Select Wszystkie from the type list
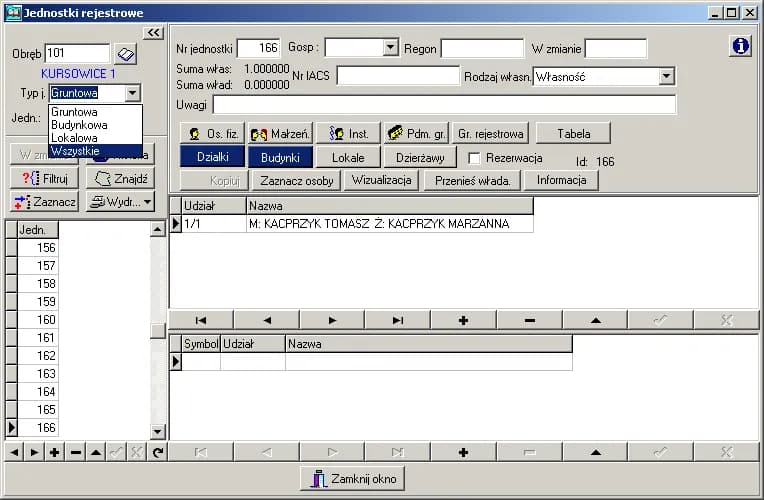This screenshot has width=764, height=500. click(75, 151)
